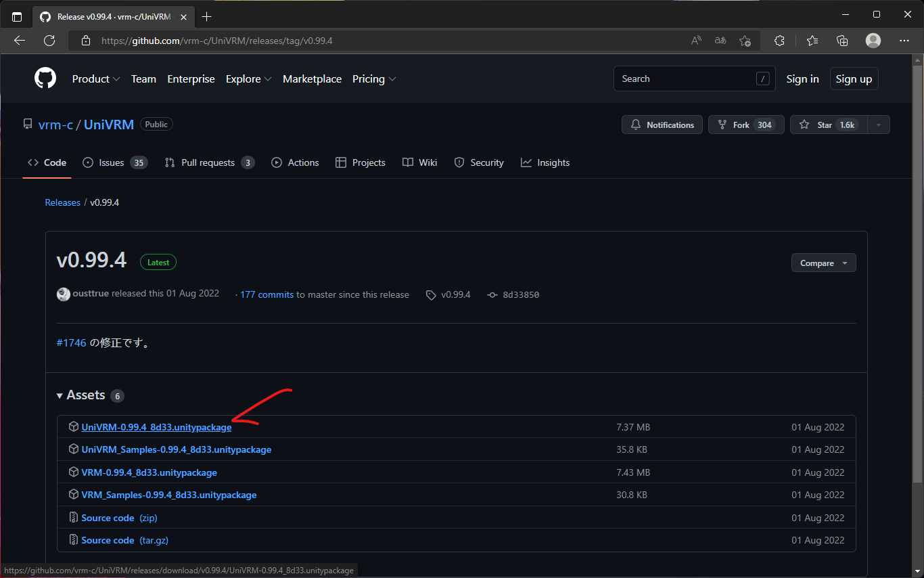This screenshot has width=924, height=578.
Task: Reload the page with refresh icon
Action: point(49,41)
